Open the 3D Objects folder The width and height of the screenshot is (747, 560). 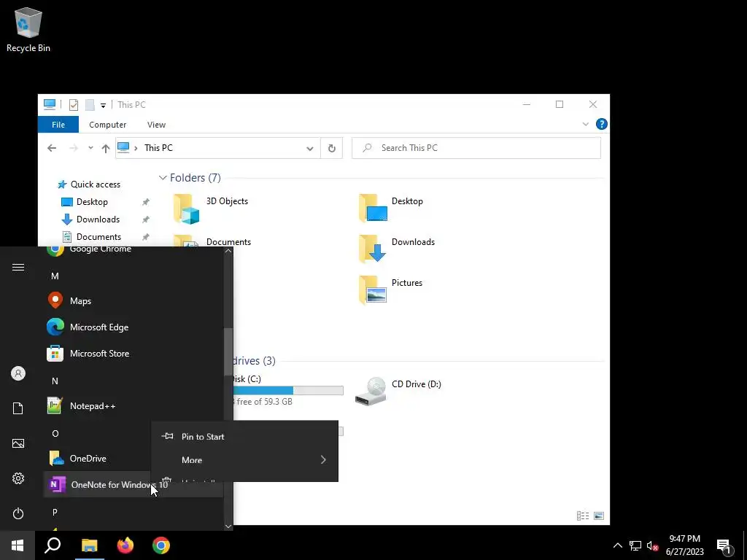pyautogui.click(x=211, y=209)
